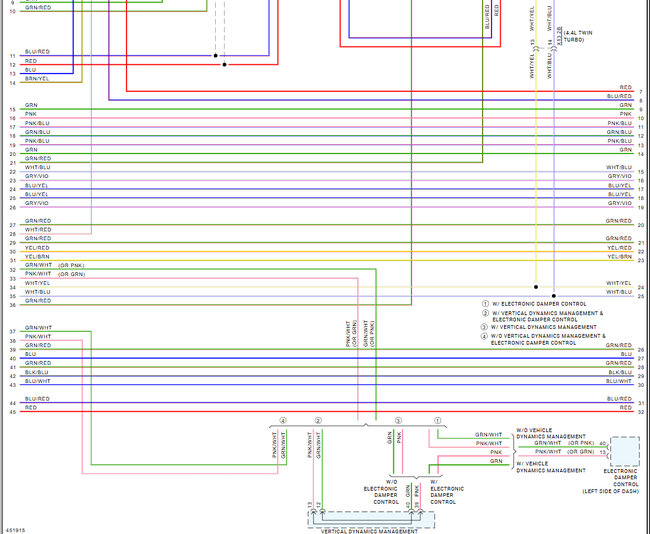Viewport: 650px width, 534px height.
Task: Click right-side "GRN/BLU" label at line 12
Action: pyautogui.click(x=619, y=132)
